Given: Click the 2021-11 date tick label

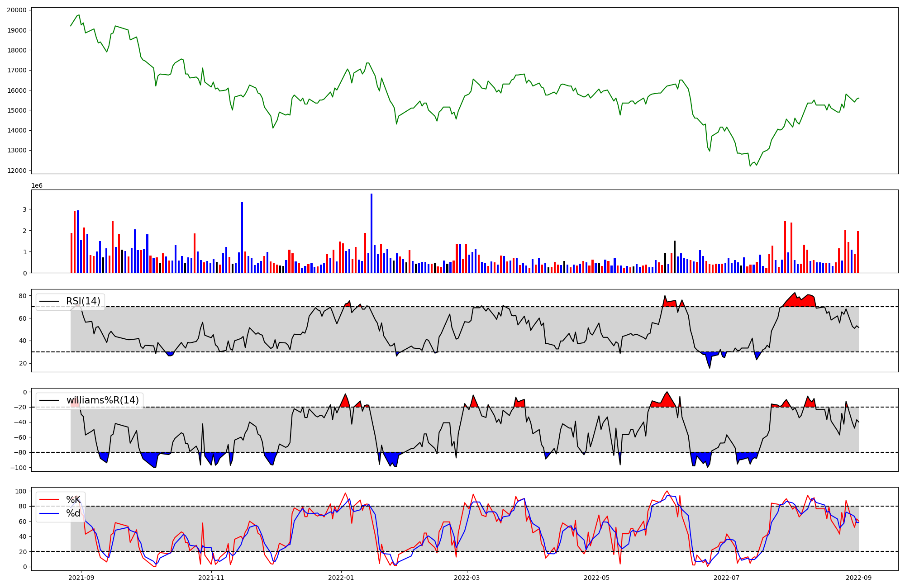Looking at the screenshot, I should 211,578.
